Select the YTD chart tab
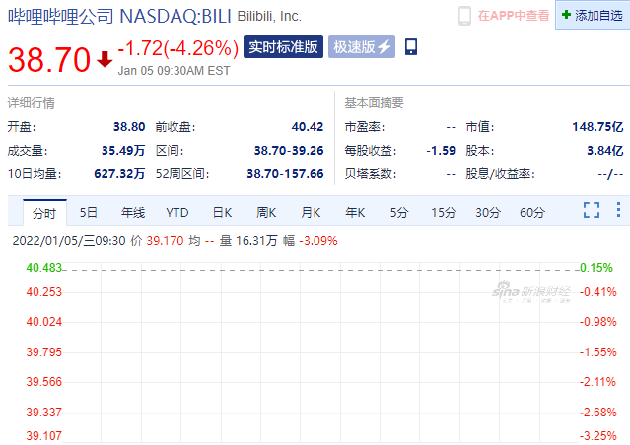 [x=177, y=212]
